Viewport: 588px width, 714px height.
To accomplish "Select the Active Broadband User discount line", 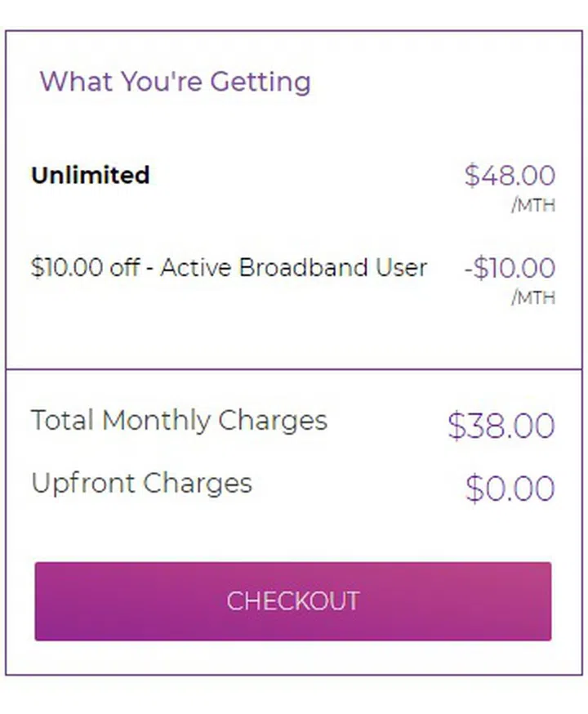I will tap(229, 267).
